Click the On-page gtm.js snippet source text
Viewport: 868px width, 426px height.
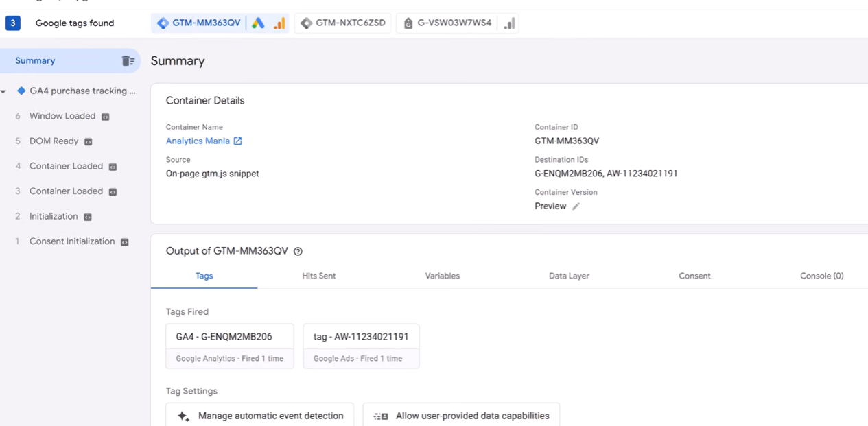(213, 174)
